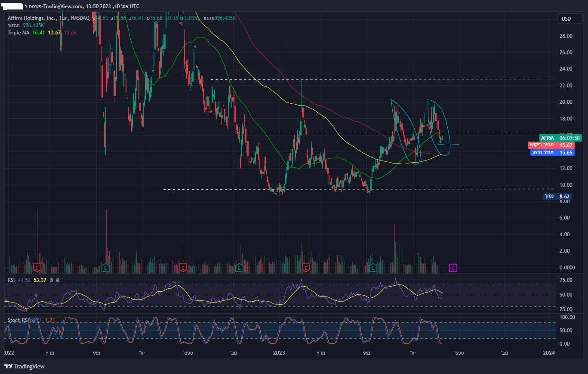588x374 pixels.
Task: Click the TradingView logo in the footer
Action: (25, 366)
